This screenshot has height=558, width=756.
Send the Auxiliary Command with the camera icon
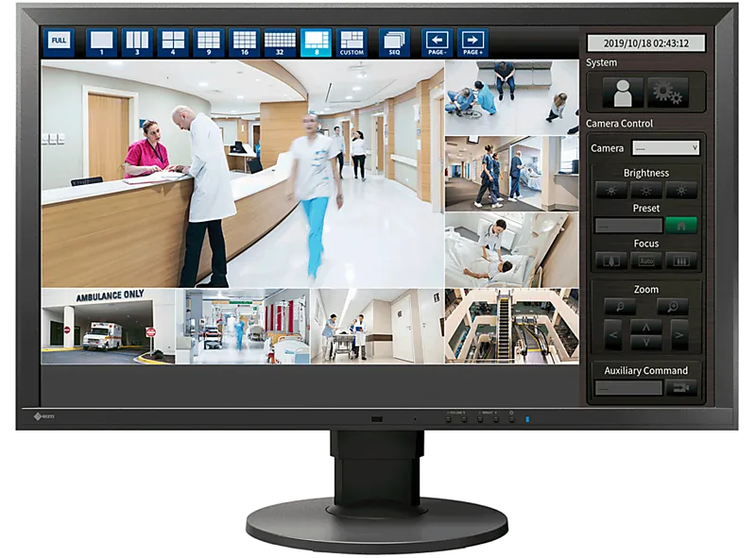(680, 387)
